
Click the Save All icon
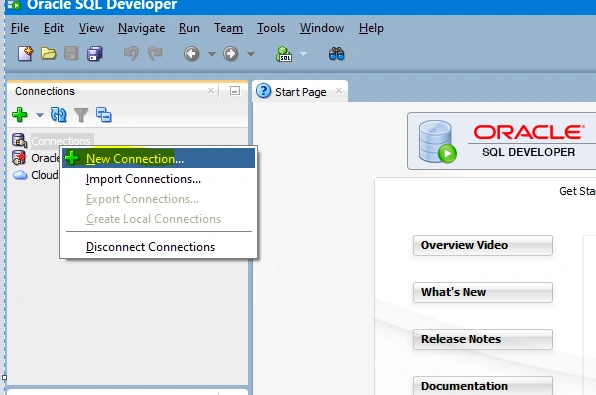tap(95, 54)
